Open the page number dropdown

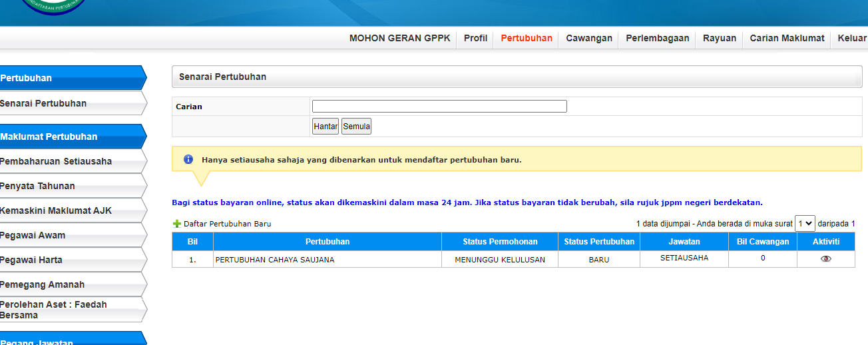[x=805, y=224]
